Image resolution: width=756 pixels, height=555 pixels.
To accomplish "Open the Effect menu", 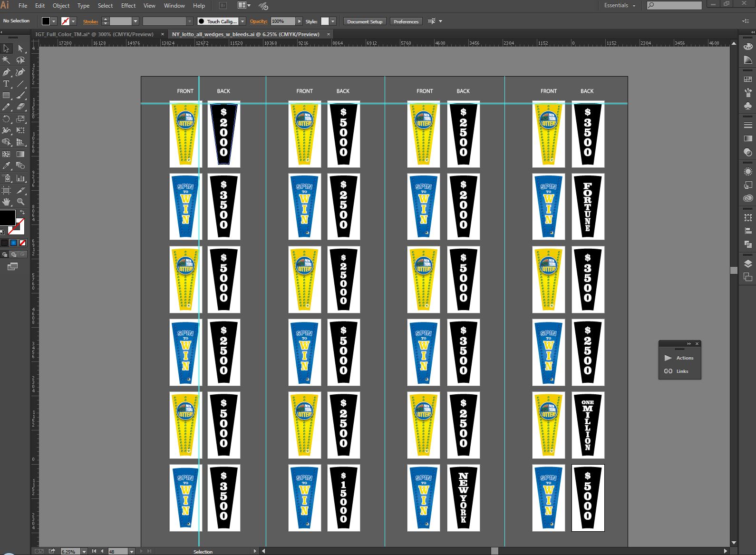I will click(x=128, y=6).
